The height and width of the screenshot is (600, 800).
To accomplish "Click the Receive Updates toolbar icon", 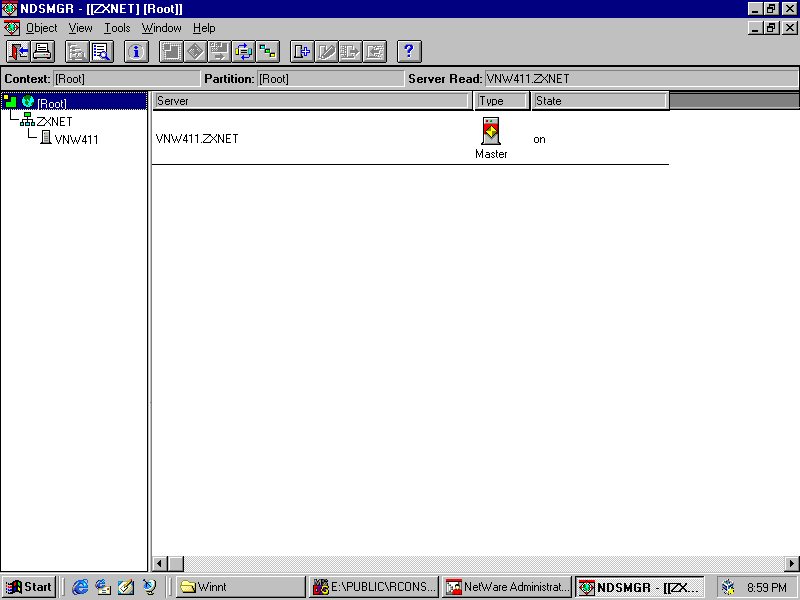I will [375, 52].
